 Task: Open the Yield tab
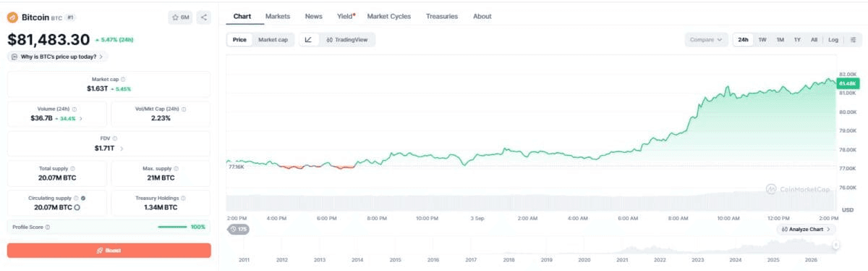point(345,16)
